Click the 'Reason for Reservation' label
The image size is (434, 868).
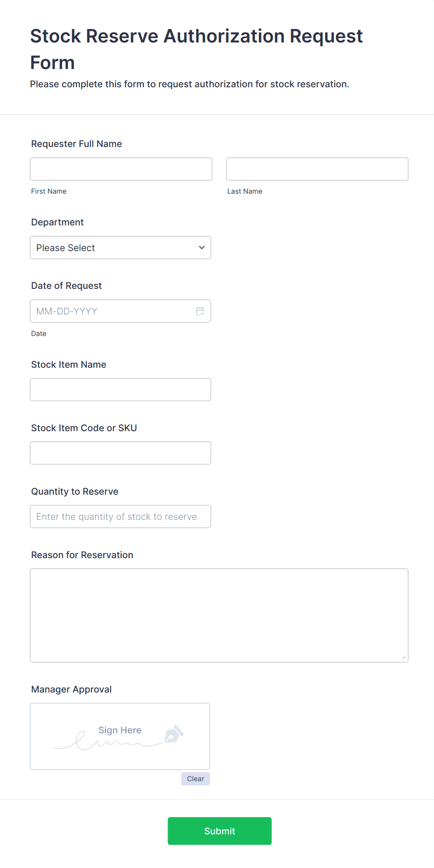click(82, 555)
